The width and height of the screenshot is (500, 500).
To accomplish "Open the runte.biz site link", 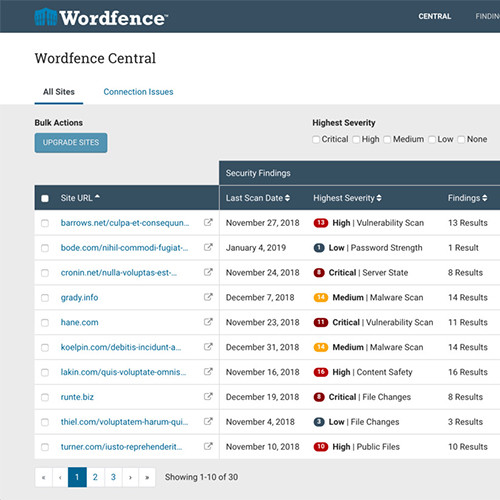I will click(x=77, y=397).
